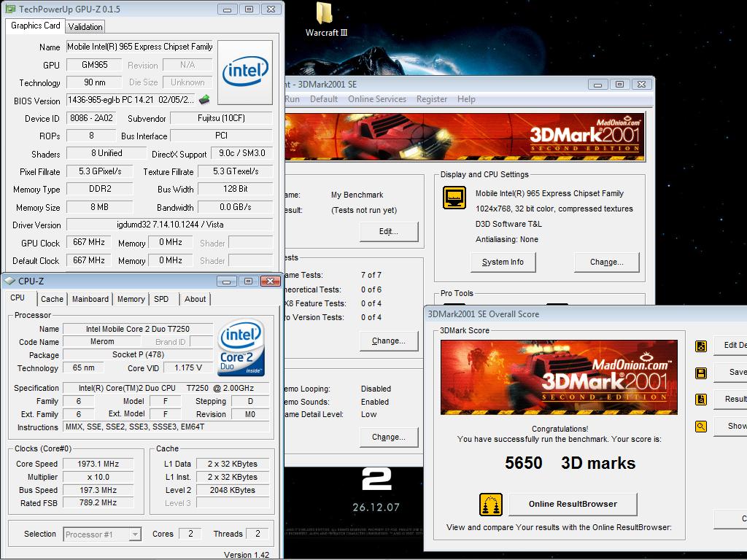Viewport: 747px width, 560px height.
Task: Click the Fujitsu (10CF) Subvendor field
Action: click(222, 118)
